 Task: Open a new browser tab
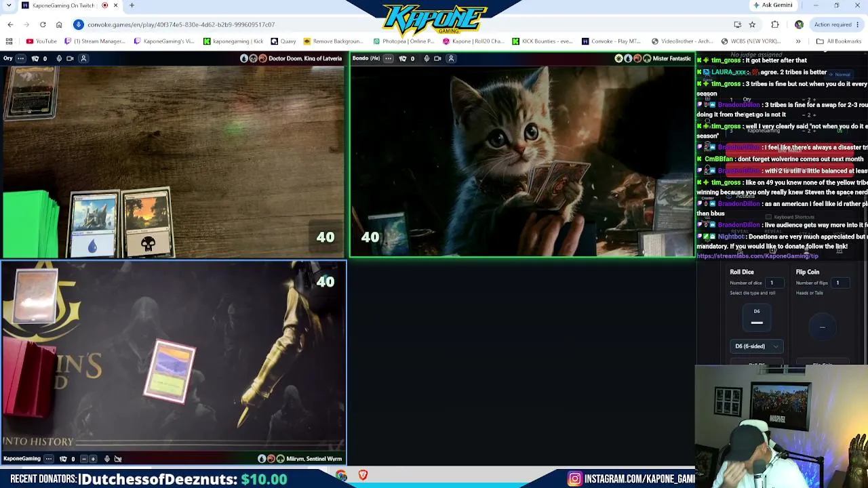132,5
